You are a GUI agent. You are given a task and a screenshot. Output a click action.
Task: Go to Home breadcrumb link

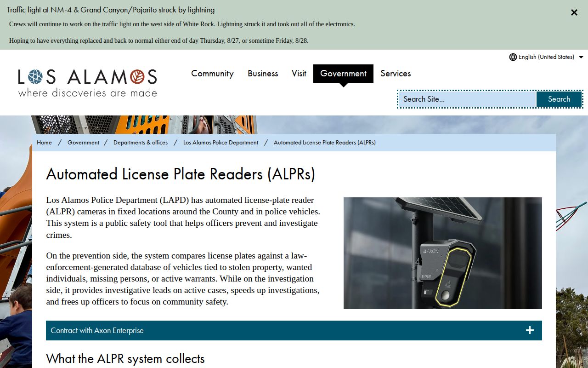[x=44, y=143]
